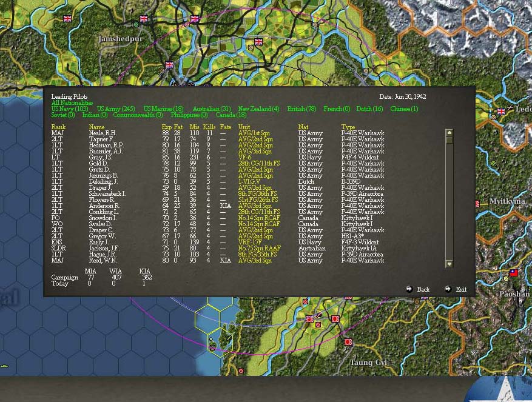532x402 pixels.
Task: Filter pilots by US Navy (103)
Action: pos(70,109)
